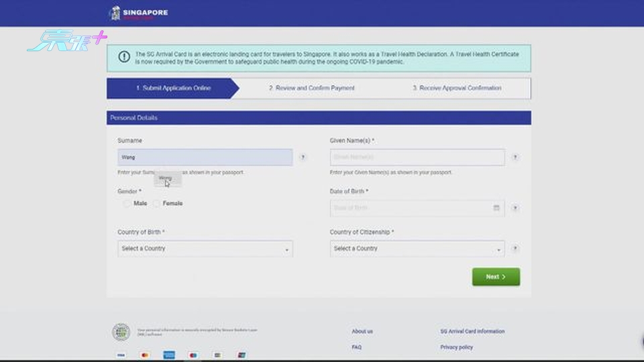This screenshot has width=644, height=362.
Task: Select the Female gender option
Action: 156,204
